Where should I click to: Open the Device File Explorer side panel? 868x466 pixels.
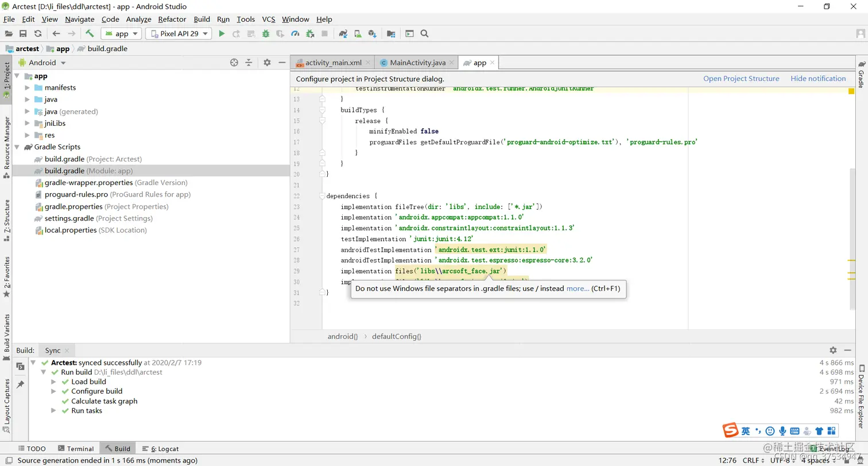point(861,396)
